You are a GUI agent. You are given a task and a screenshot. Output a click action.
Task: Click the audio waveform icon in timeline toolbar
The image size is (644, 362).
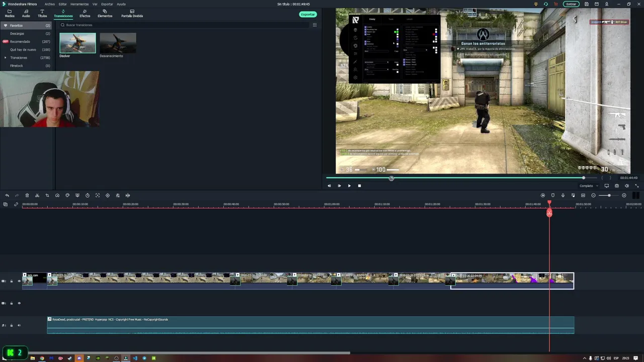click(x=128, y=195)
